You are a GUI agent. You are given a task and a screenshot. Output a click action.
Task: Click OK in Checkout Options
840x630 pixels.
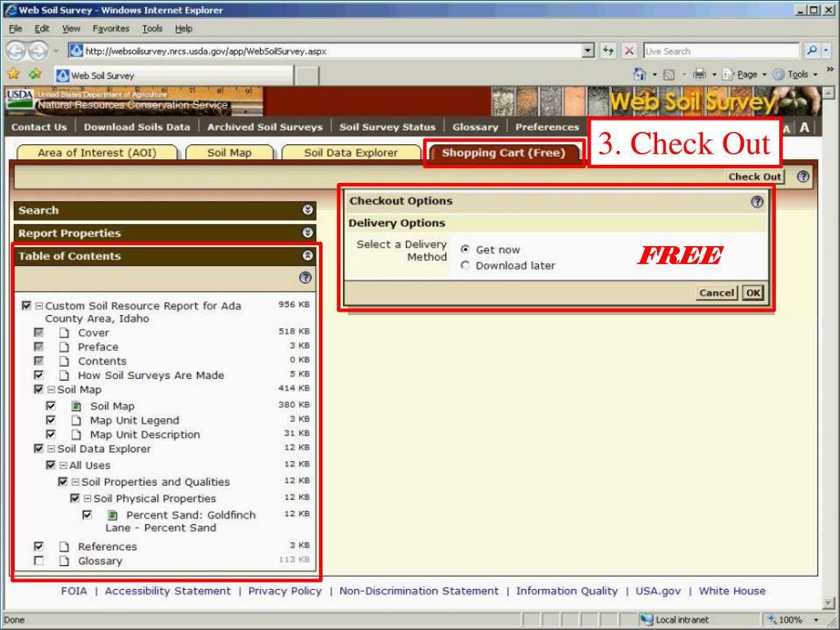pos(753,293)
